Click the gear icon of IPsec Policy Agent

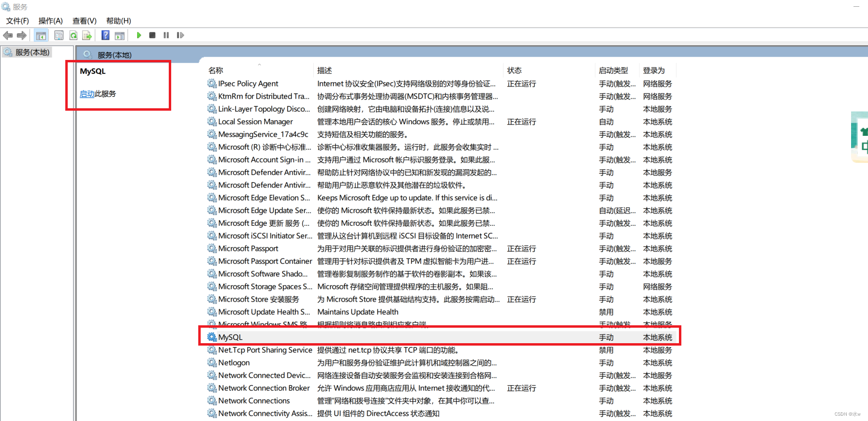click(212, 83)
